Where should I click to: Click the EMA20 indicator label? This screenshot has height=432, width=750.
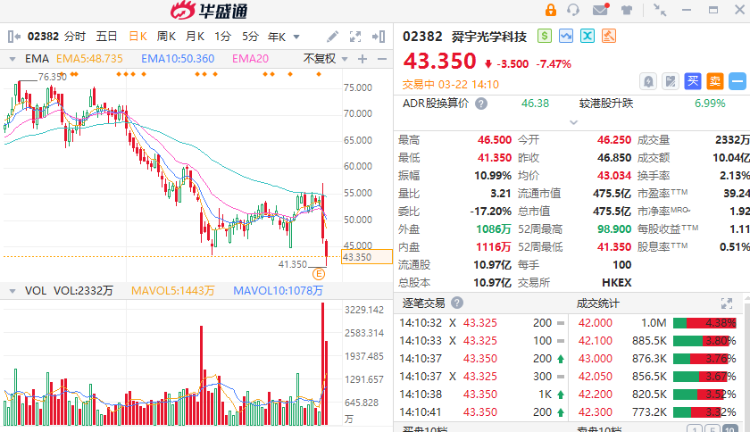coord(250,59)
